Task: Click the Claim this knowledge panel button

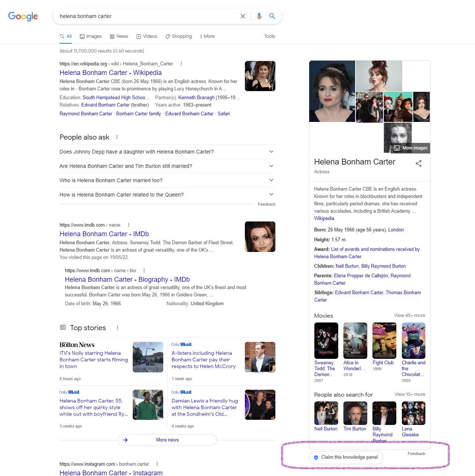Action: tap(346, 457)
